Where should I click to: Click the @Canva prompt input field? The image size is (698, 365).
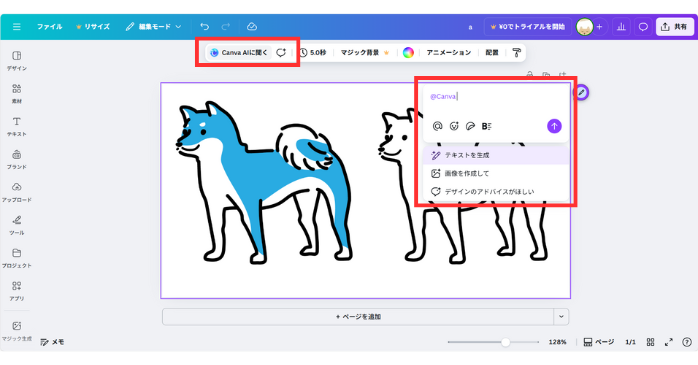495,97
